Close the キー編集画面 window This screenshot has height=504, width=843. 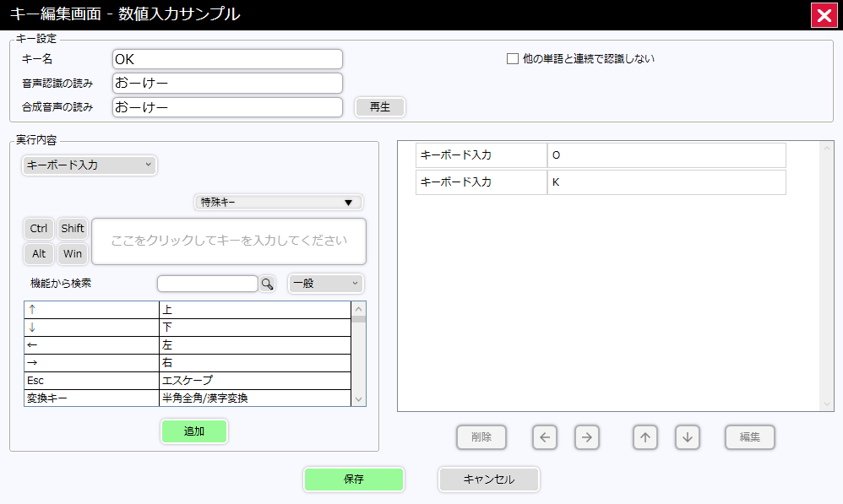pyautogui.click(x=824, y=15)
